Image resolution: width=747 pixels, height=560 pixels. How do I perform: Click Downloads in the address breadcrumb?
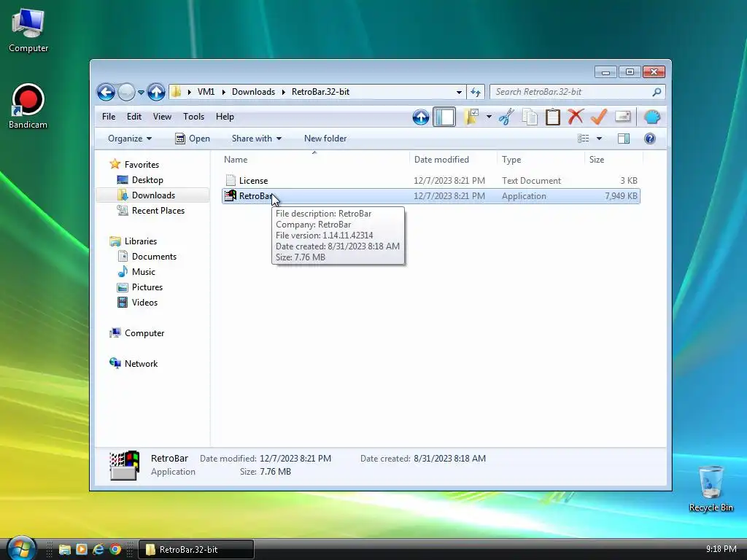tap(253, 92)
